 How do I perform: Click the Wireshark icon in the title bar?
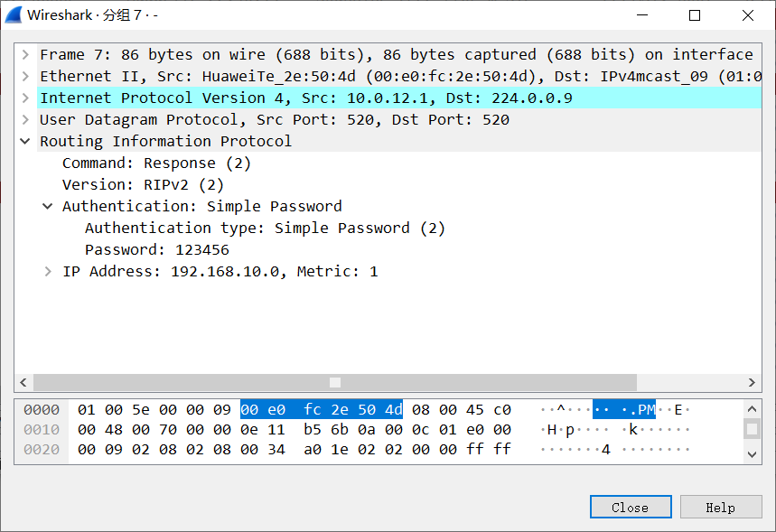click(x=13, y=14)
